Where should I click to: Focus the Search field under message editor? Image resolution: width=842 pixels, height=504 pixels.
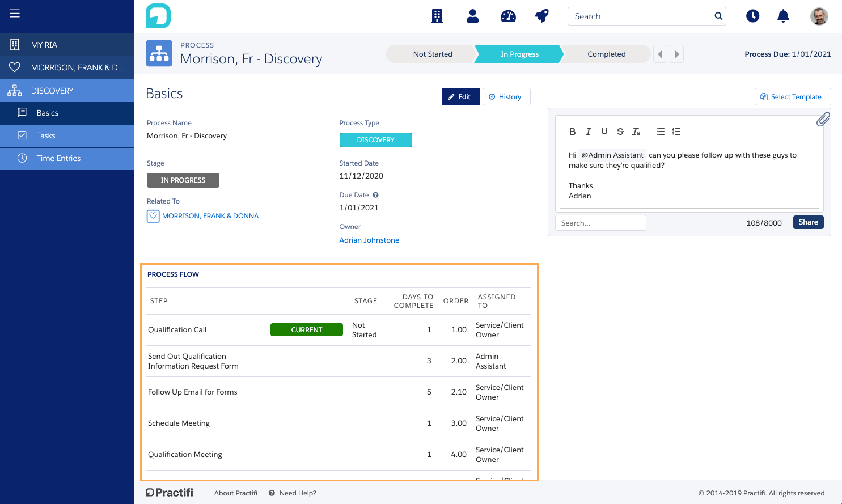600,223
